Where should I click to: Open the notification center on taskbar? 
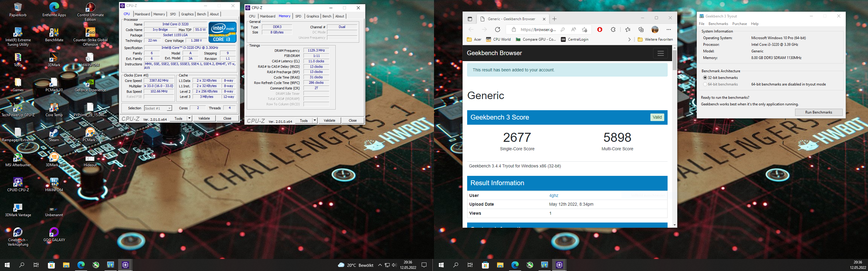coord(424,265)
